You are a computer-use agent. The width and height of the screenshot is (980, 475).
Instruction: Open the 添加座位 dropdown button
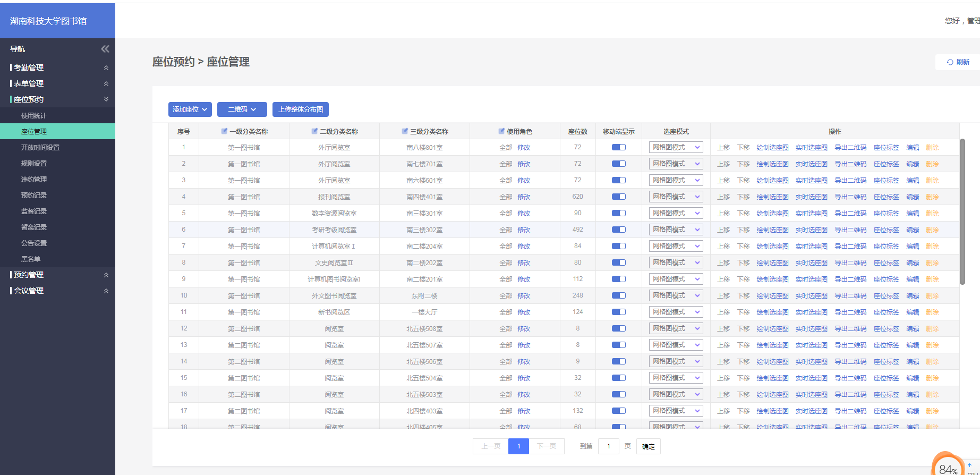[190, 109]
